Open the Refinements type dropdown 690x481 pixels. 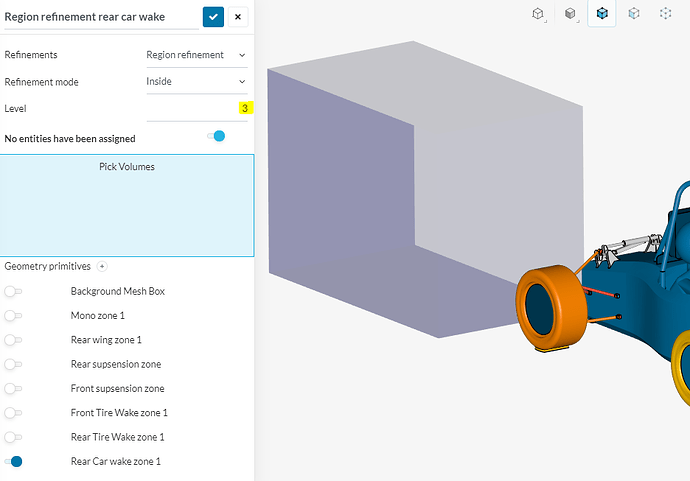click(x=197, y=55)
